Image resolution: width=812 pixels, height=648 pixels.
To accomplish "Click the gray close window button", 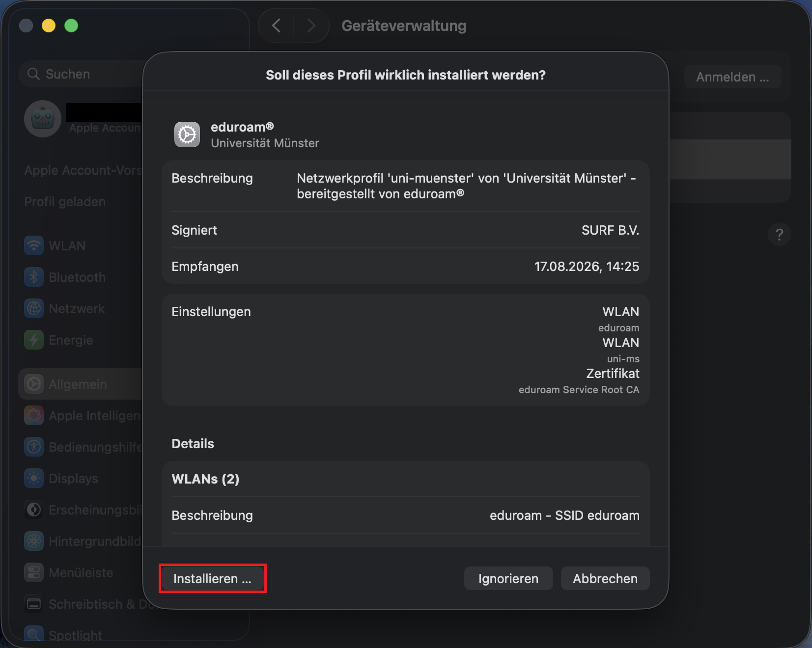I will (26, 26).
